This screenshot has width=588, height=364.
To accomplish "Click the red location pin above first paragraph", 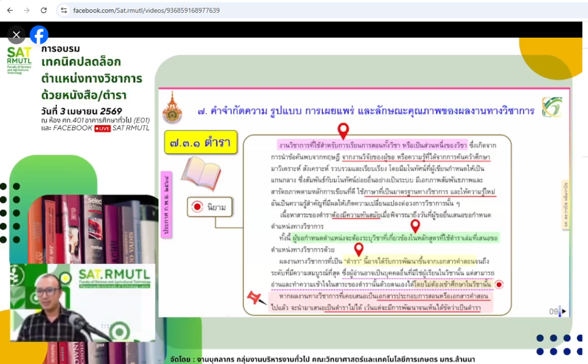I will click(x=343, y=130).
